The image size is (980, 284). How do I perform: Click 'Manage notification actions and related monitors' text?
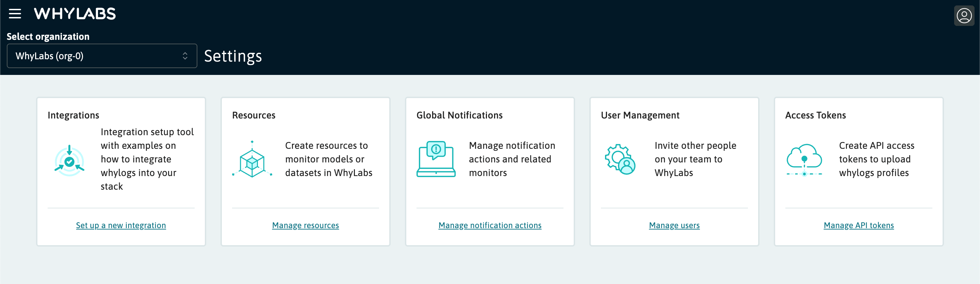tap(512, 159)
